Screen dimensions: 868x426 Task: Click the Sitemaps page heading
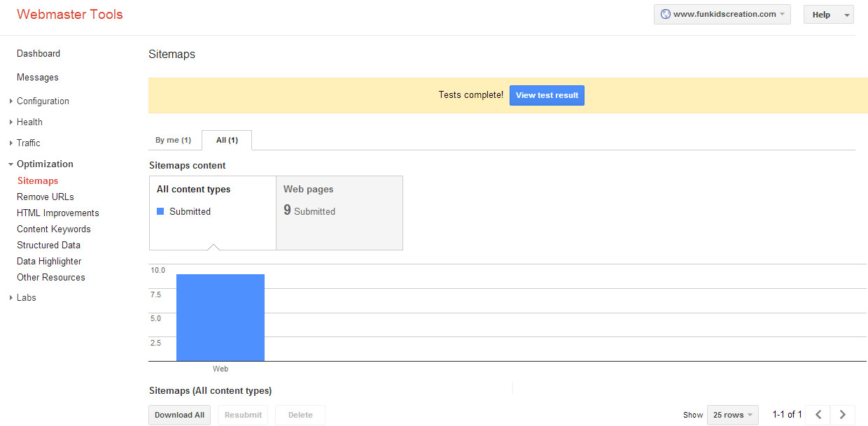(172, 54)
